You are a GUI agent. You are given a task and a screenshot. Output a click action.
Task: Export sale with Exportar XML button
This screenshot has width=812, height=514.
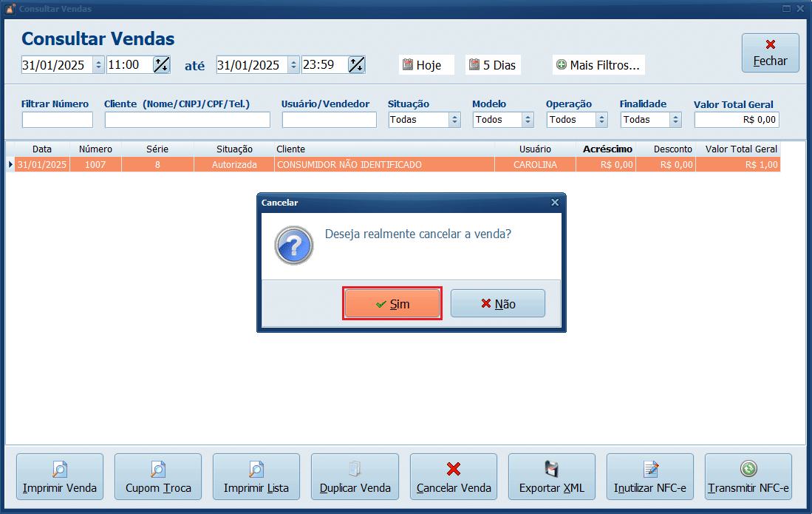point(552,477)
